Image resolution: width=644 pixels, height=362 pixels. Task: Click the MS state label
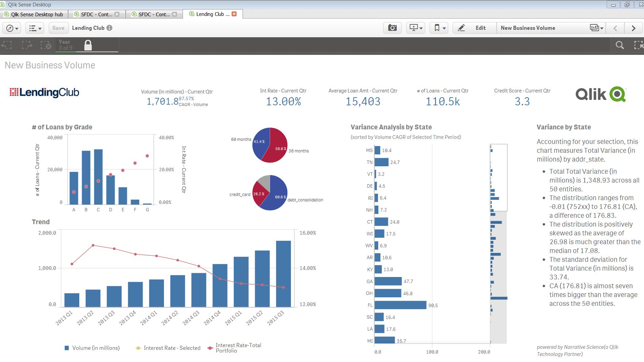(369, 150)
